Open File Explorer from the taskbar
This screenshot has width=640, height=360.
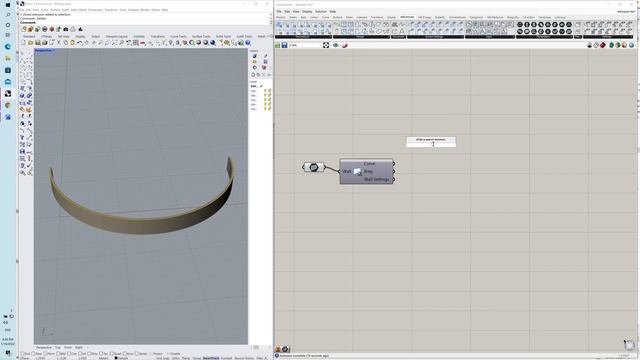[8, 58]
